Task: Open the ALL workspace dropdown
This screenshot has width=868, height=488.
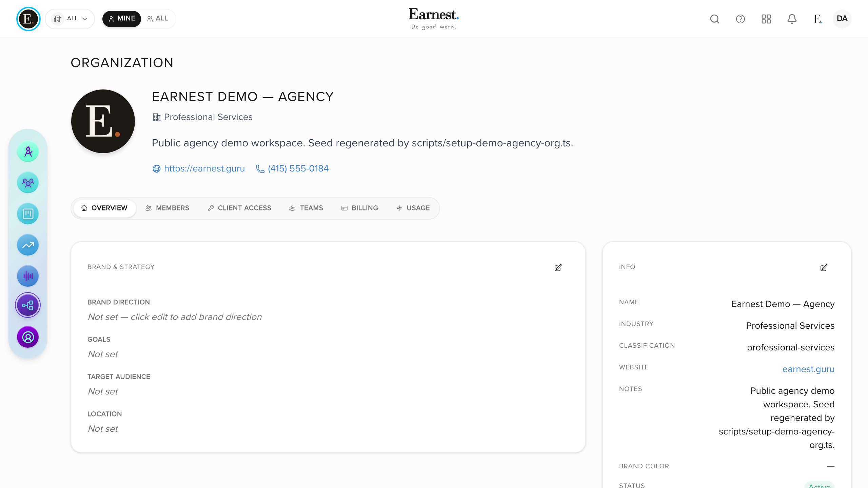Action: 70,19
